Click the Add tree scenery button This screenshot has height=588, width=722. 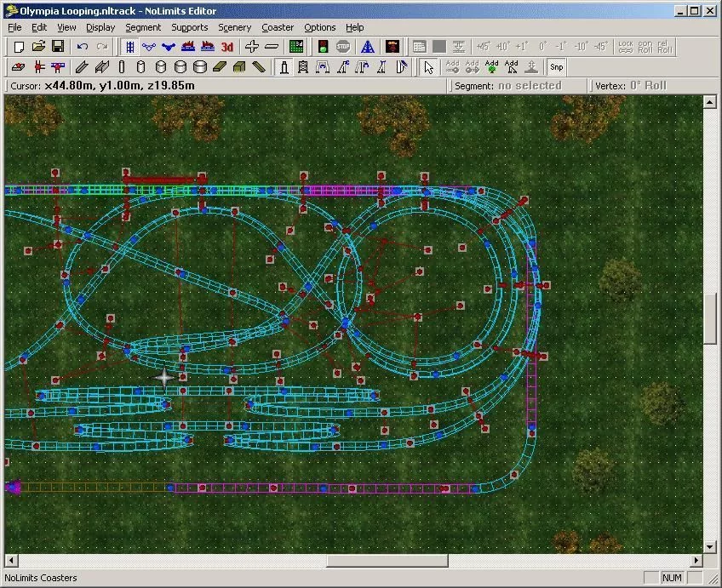click(x=492, y=67)
